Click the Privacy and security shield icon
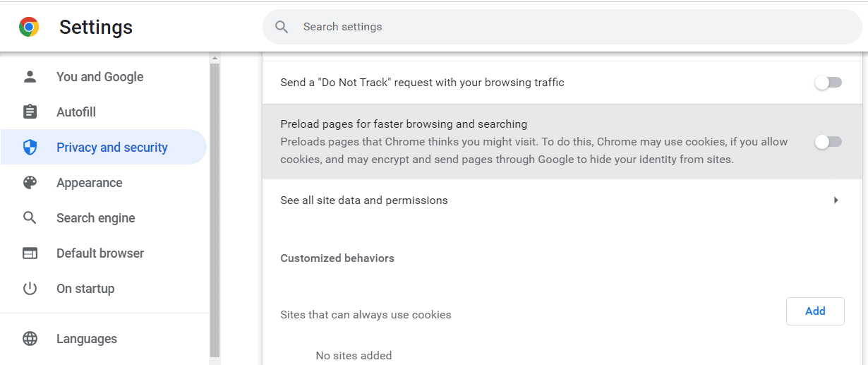The width and height of the screenshot is (868, 365). [x=30, y=148]
